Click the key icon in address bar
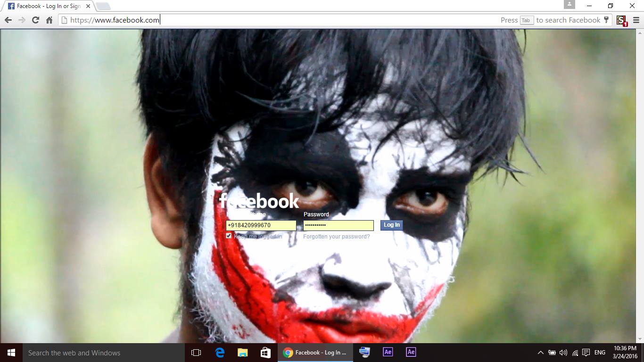This screenshot has width=644, height=362. (607, 20)
